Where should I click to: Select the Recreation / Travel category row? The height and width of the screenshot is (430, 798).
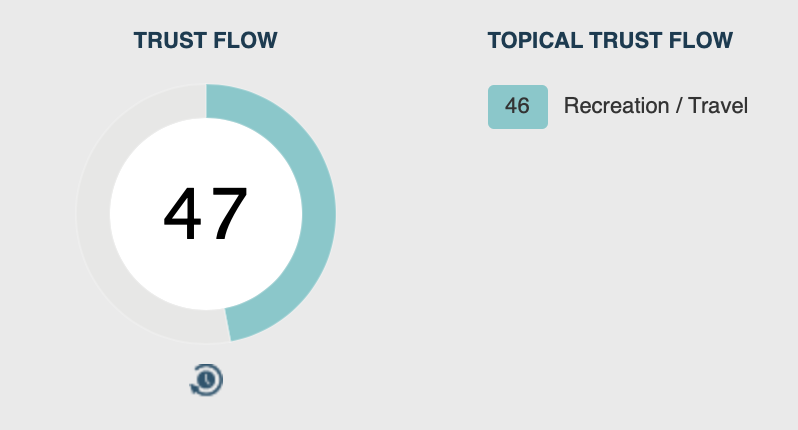click(x=618, y=106)
